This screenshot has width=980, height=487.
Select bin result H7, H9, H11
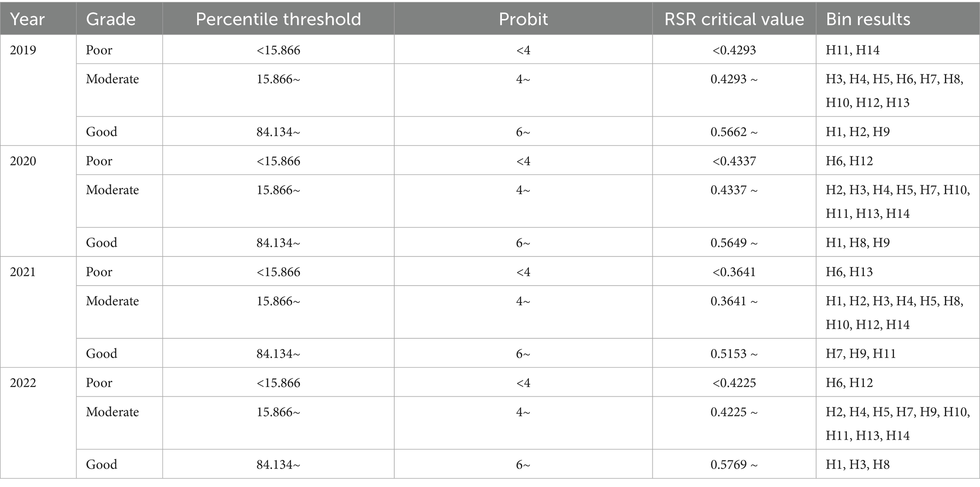[x=861, y=353]
